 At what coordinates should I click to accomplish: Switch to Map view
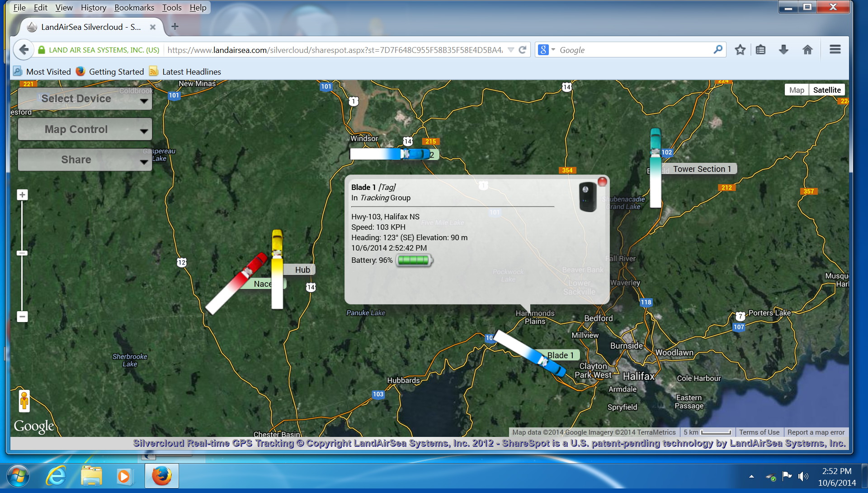click(797, 90)
